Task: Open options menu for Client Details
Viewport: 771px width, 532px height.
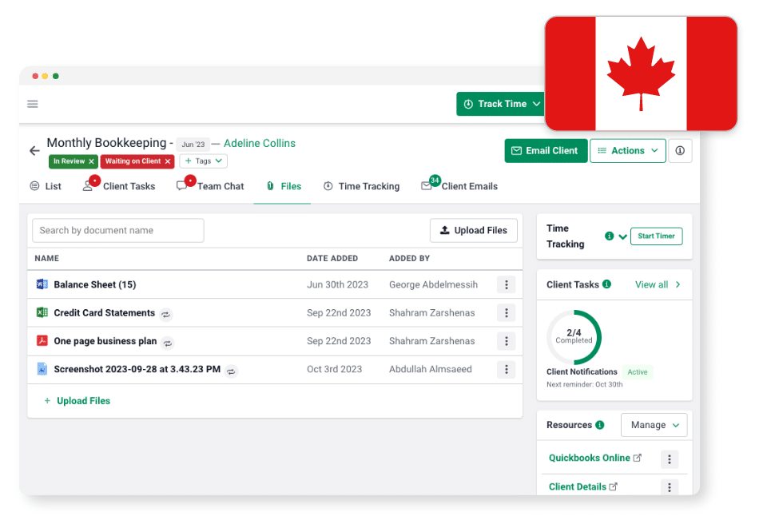Action: pyautogui.click(x=670, y=487)
